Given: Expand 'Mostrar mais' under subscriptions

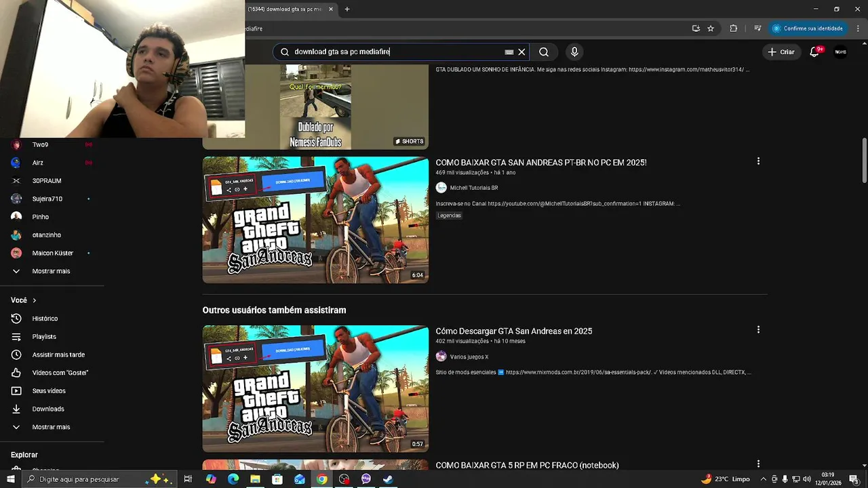Looking at the screenshot, I should [x=52, y=271].
